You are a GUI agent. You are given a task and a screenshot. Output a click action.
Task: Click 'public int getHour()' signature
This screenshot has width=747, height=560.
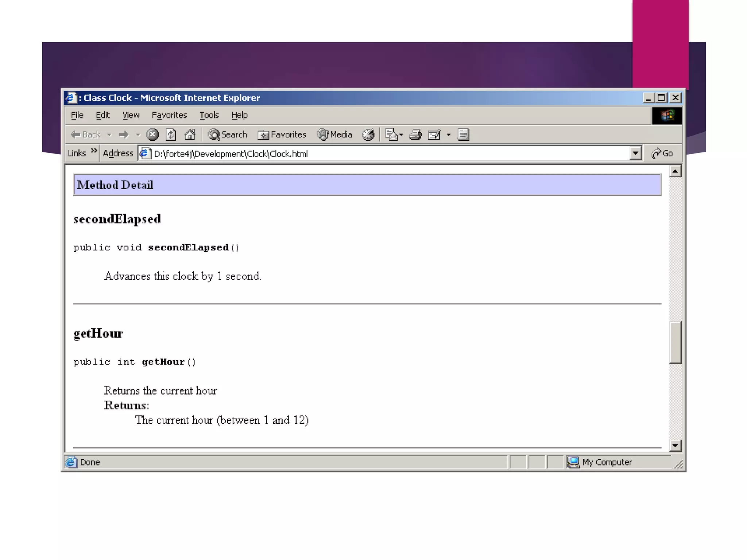coord(135,362)
